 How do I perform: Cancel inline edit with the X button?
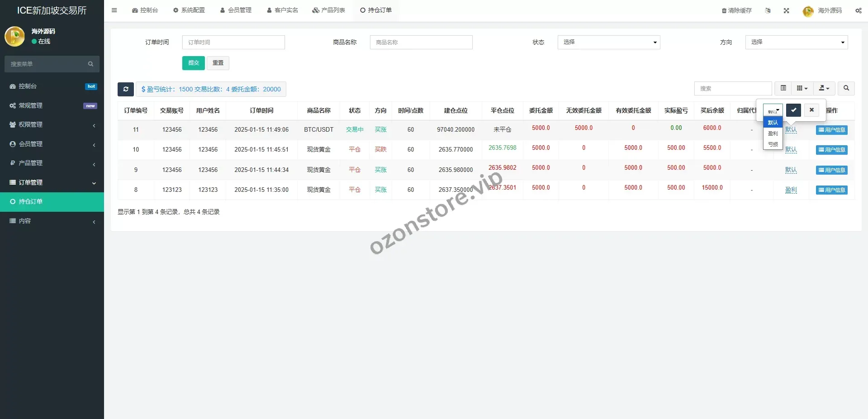811,110
